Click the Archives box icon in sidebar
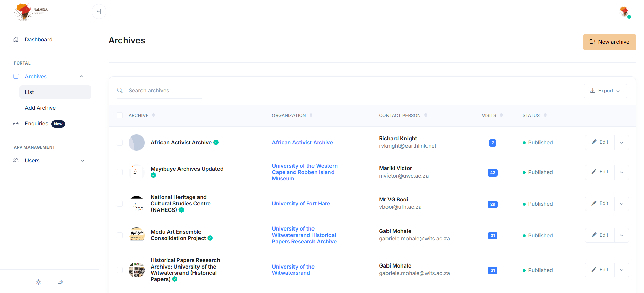Screen dimensions: 644x293 [x=16, y=76]
